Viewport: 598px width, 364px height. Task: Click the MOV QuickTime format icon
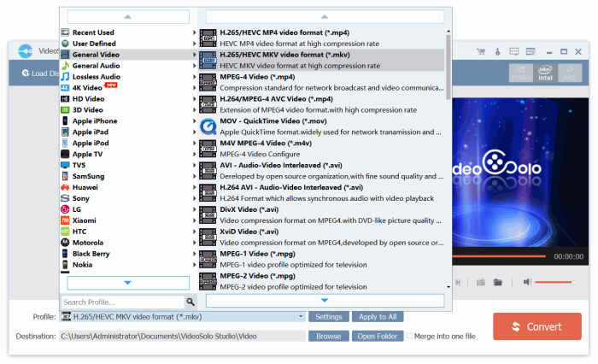208,126
